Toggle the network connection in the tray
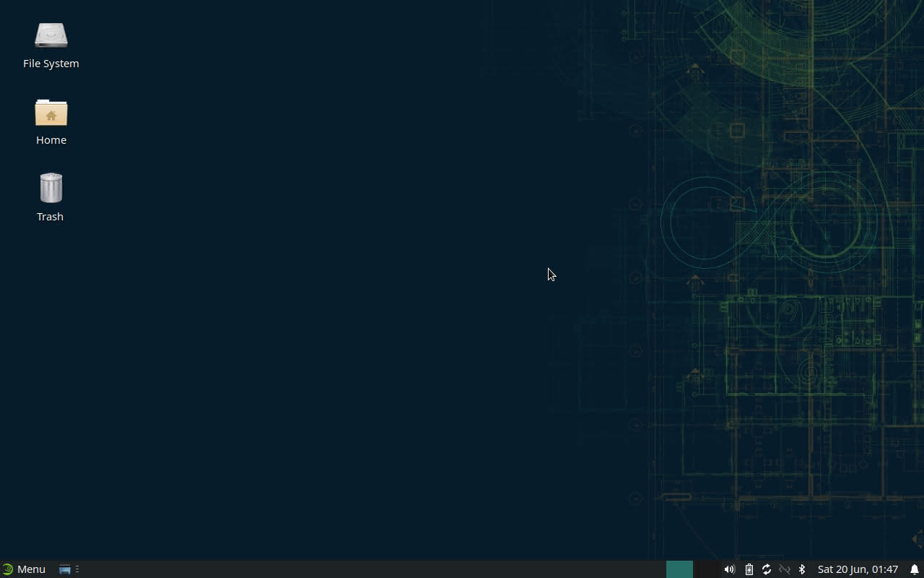 [784, 569]
